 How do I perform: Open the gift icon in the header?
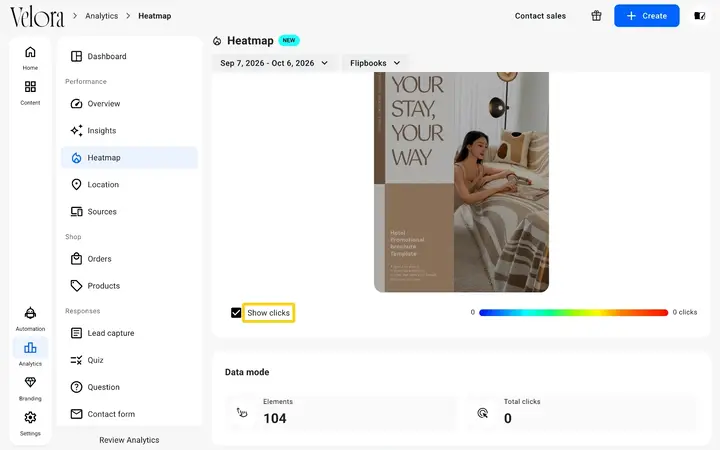coord(596,16)
